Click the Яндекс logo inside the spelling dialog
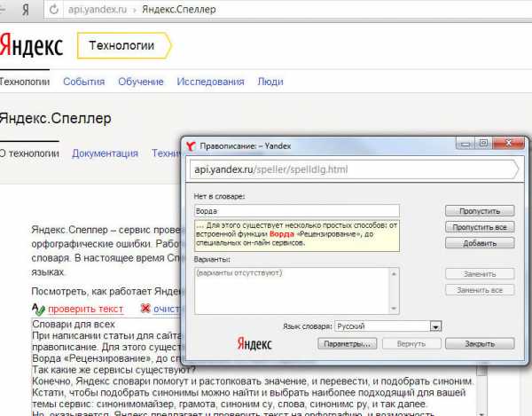Screen dimensions: 532x416 pos(254,344)
